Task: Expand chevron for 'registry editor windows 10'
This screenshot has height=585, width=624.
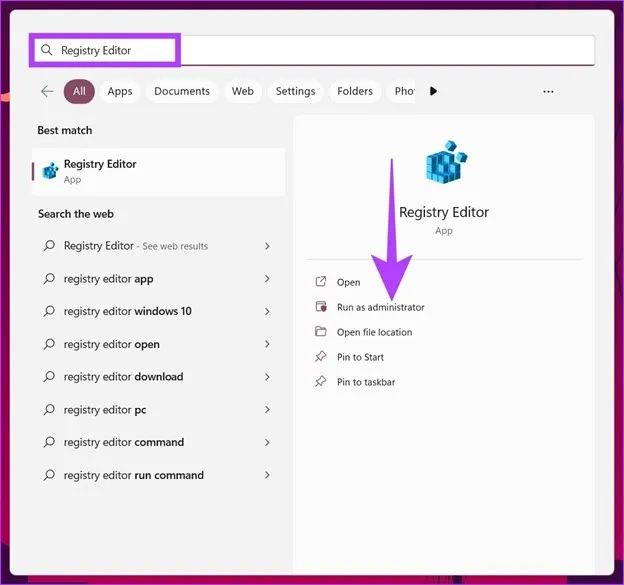Action: click(x=267, y=312)
